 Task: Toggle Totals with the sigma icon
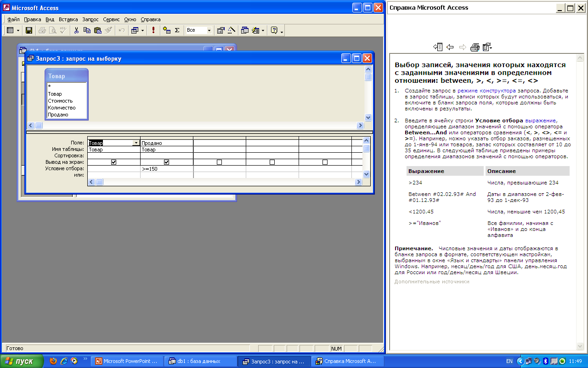point(177,30)
